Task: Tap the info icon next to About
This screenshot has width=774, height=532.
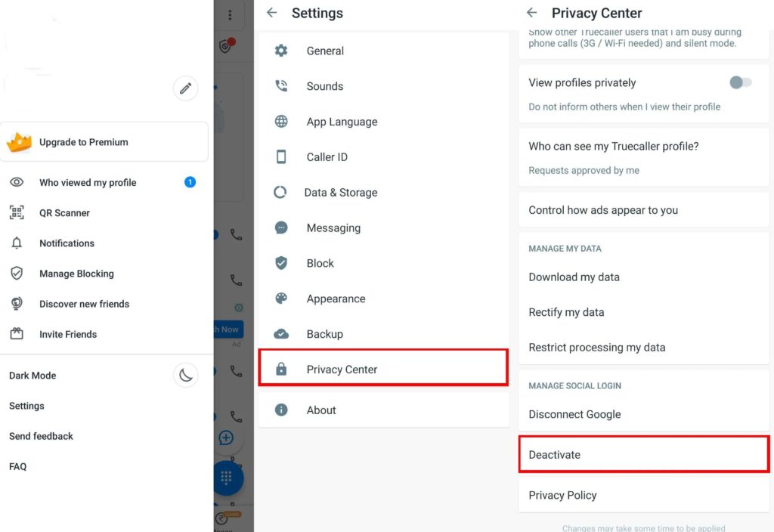Action: (281, 410)
